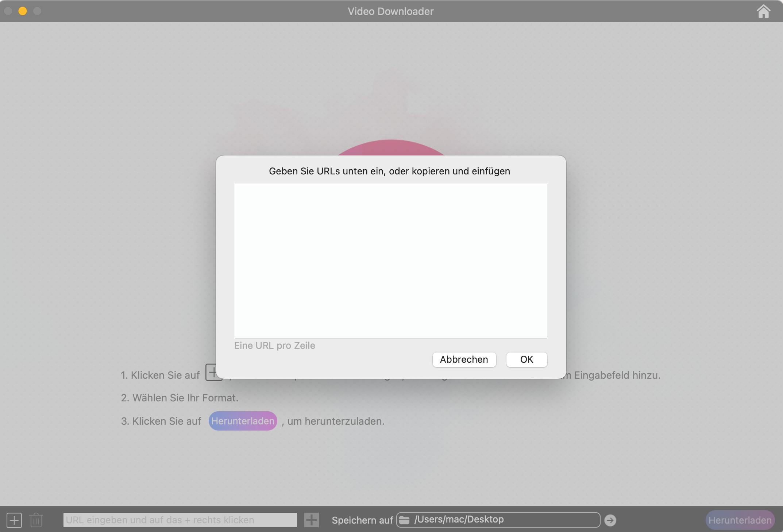Click the trash icon to clear URLs

[x=36, y=520]
